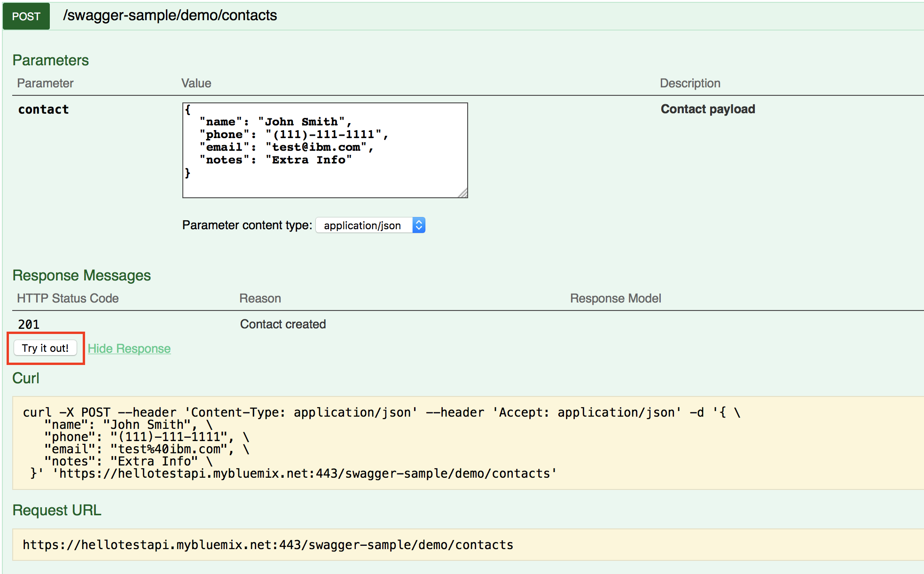Click the contact parameter name
924x574 pixels.
43,109
